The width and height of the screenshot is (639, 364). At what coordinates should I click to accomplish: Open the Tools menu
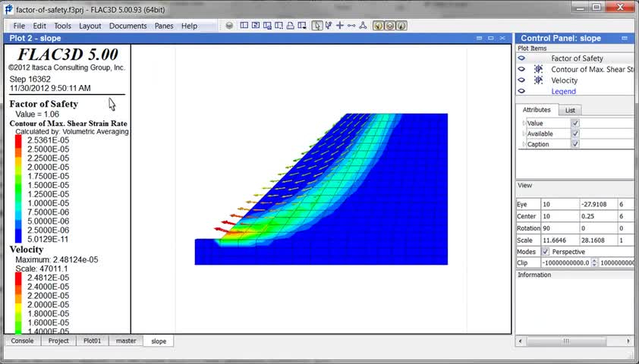tap(63, 26)
